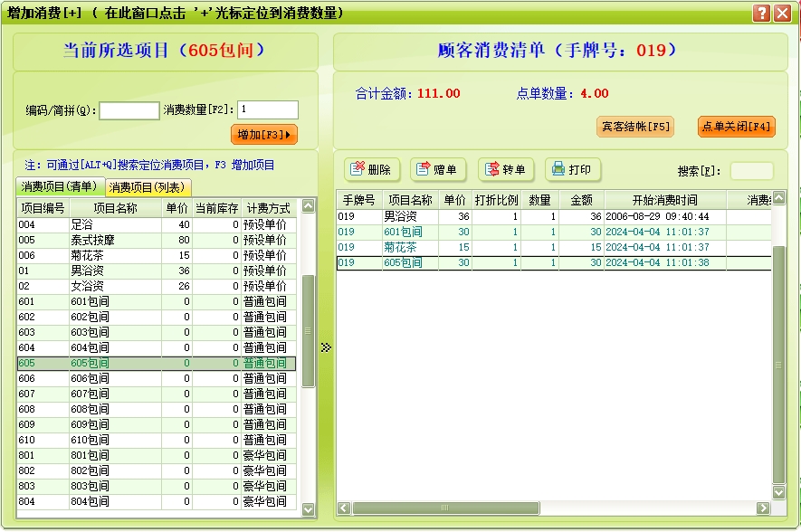Click 宾客结帐[F5] checkout button

coord(634,127)
